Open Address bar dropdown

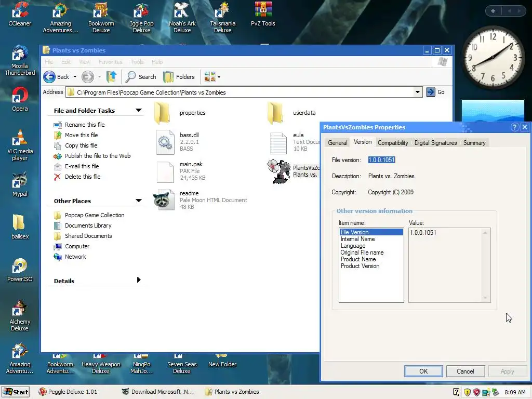(x=418, y=92)
